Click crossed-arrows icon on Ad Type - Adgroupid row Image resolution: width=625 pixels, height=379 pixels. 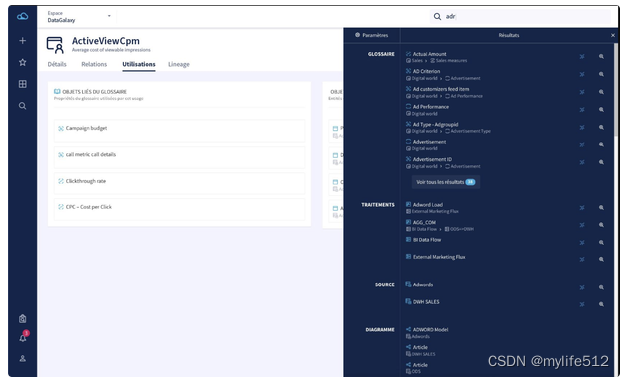point(582,128)
